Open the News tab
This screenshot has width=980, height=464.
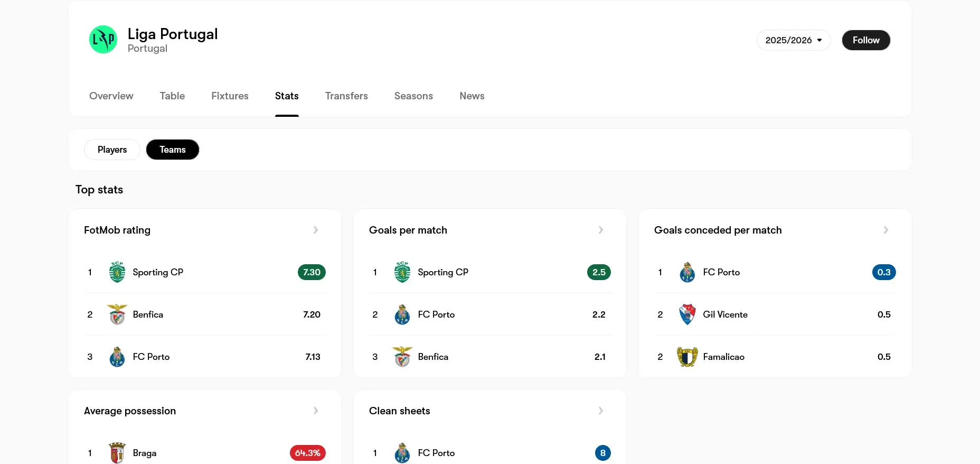point(472,96)
